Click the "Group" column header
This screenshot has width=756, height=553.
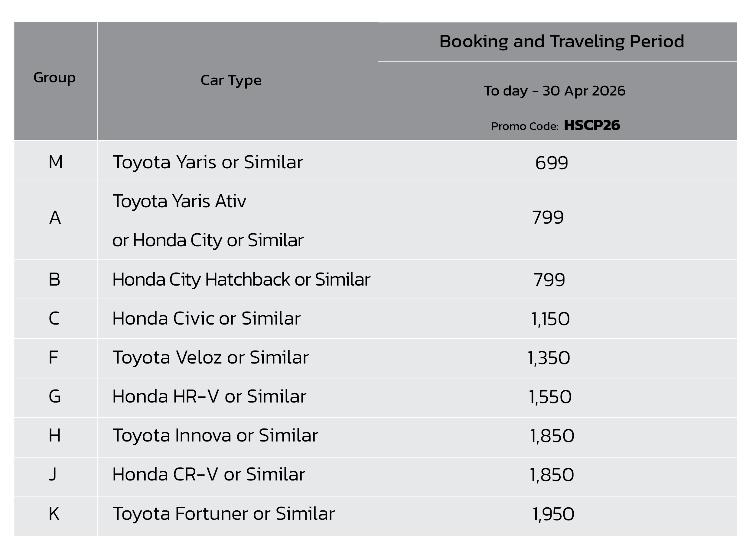click(55, 78)
